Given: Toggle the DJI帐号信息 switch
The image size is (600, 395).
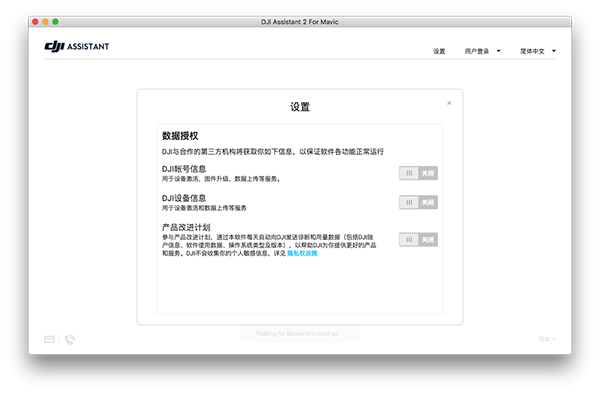Looking at the screenshot, I should pos(418,173).
